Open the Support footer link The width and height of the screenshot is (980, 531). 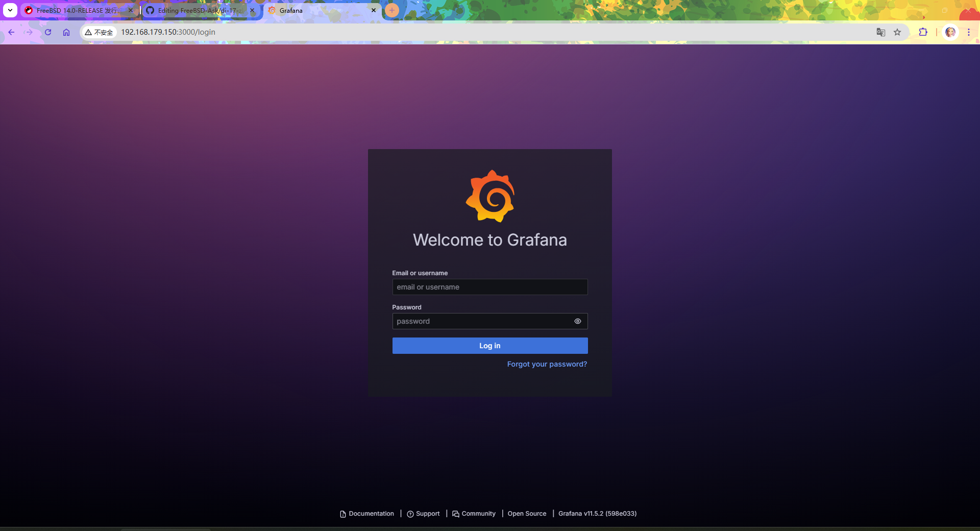click(x=423, y=514)
